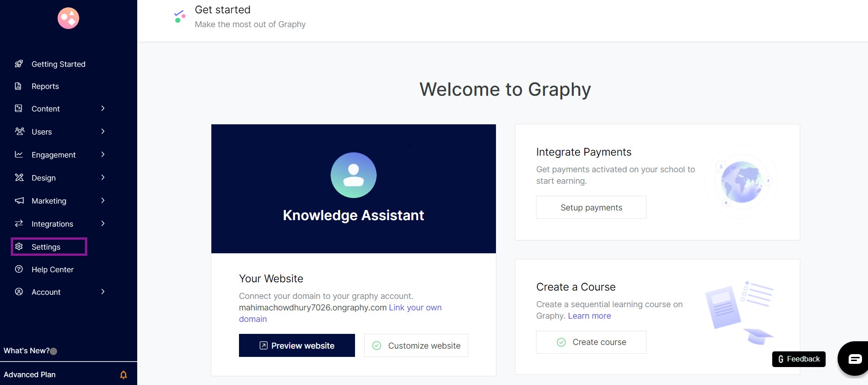Image resolution: width=868 pixels, height=385 pixels.
Task: Click the Help Center question mark icon
Action: tap(19, 269)
